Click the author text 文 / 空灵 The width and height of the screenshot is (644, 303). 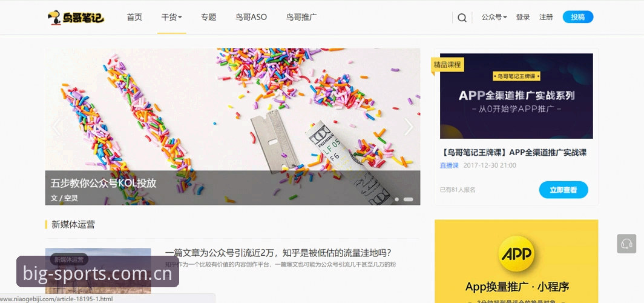(x=64, y=198)
